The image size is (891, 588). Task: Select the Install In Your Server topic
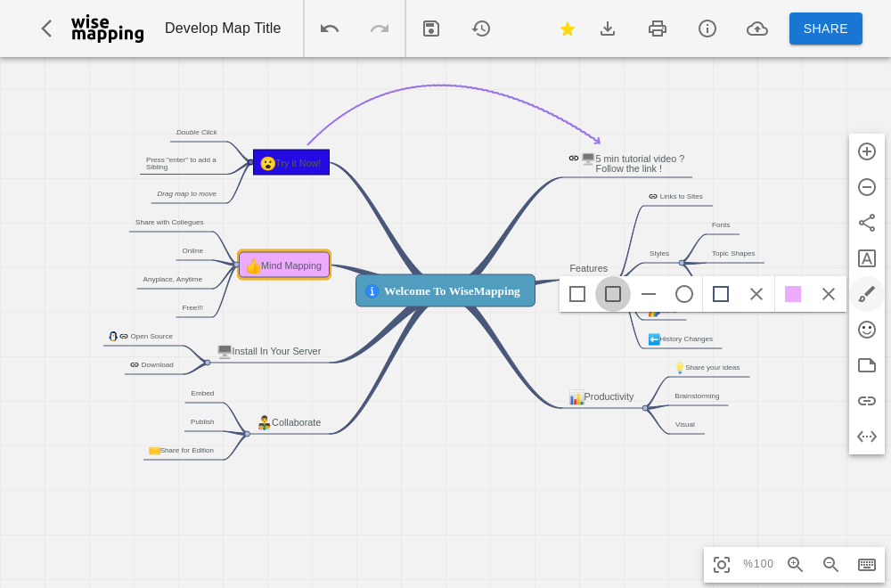(x=270, y=351)
